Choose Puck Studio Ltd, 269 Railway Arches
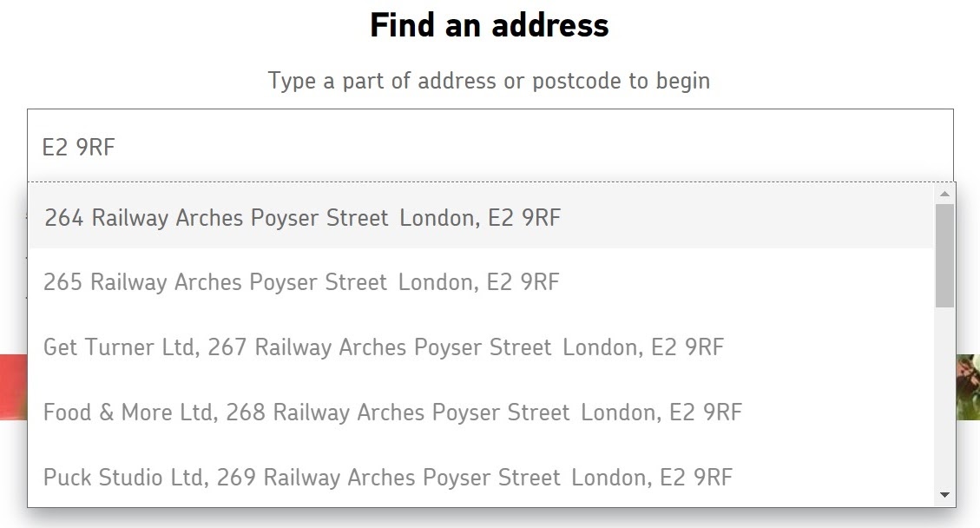The image size is (980, 528). (481, 478)
